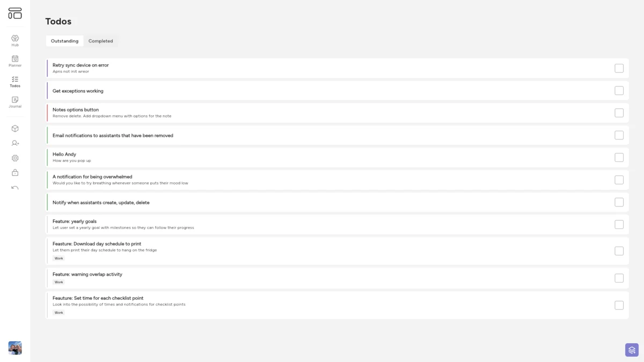Select the Outstanding tab
Viewport: 644px width, 362px height.
pos(64,41)
